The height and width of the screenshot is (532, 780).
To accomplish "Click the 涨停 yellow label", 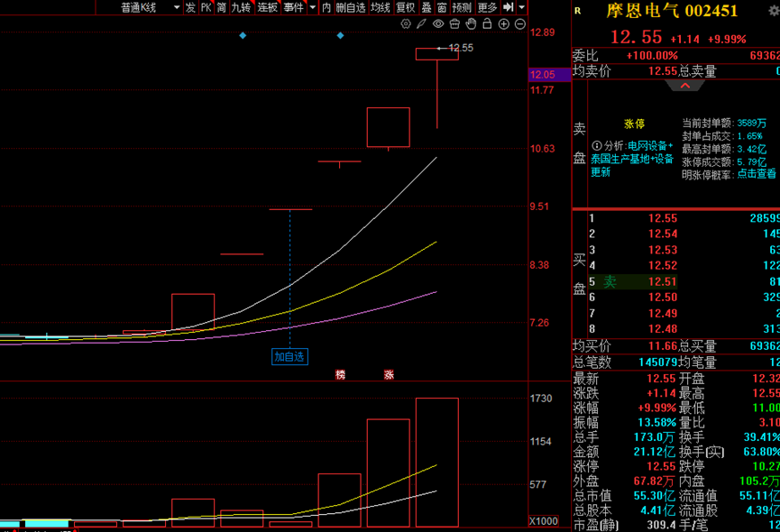I will [634, 124].
